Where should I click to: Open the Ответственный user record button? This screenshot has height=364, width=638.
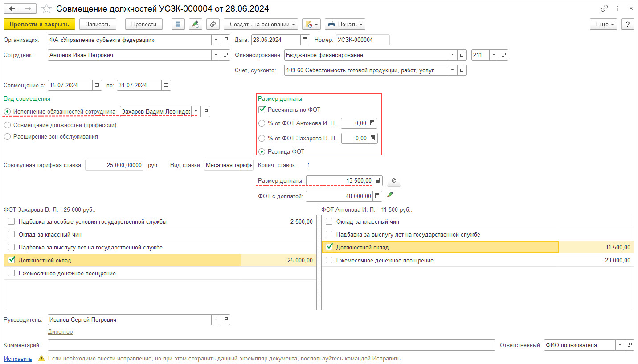point(629,345)
